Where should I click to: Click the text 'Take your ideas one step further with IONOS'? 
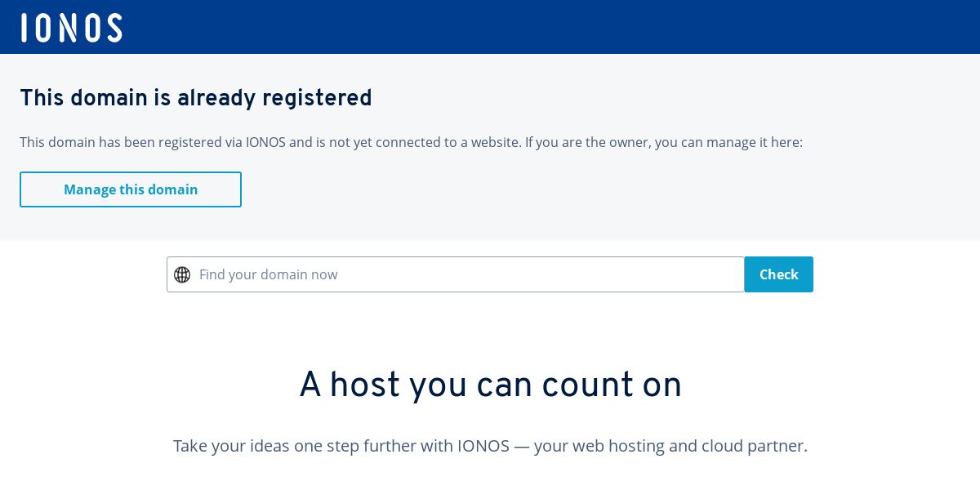pyautogui.click(x=341, y=446)
